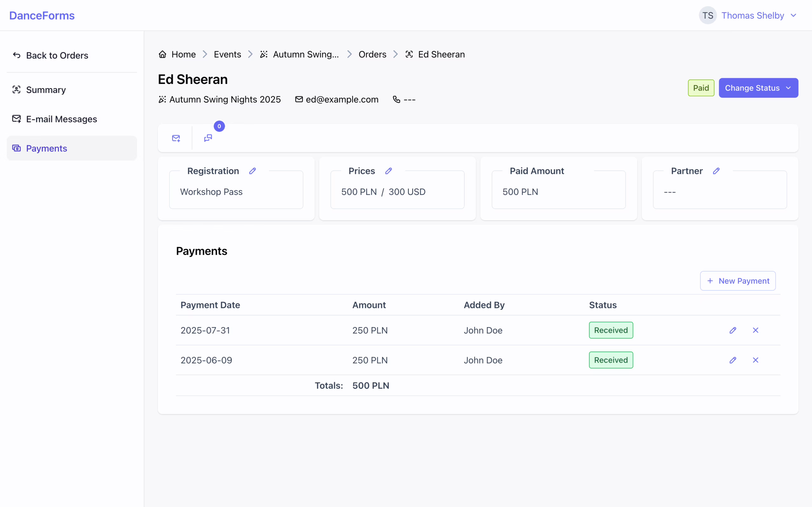This screenshot has width=812, height=507.
Task: Edit the 2025-07-31 payment with pencil icon
Action: tap(733, 330)
